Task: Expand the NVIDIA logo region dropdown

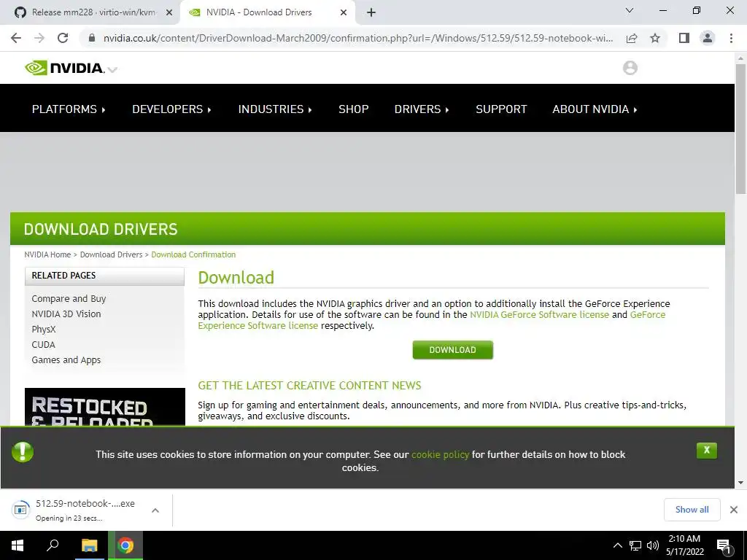Action: point(112,69)
